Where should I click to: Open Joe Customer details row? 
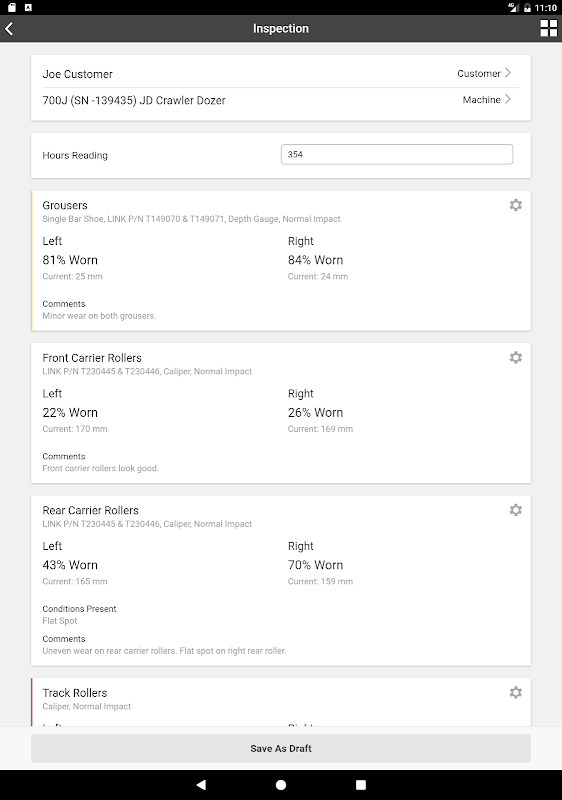(x=281, y=74)
